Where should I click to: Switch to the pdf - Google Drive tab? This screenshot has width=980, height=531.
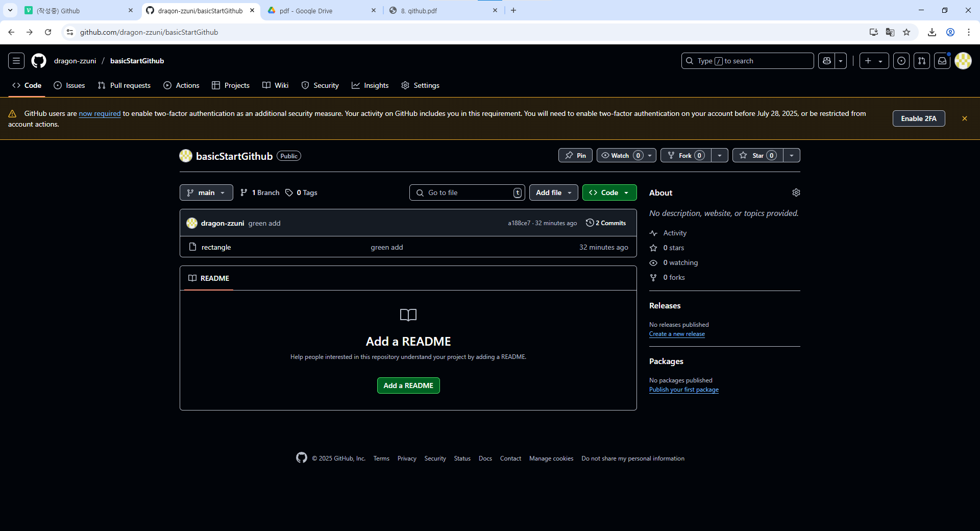coord(322,10)
